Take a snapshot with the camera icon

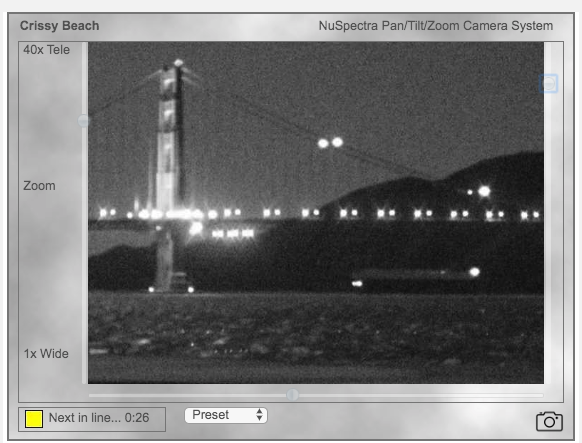click(x=549, y=421)
